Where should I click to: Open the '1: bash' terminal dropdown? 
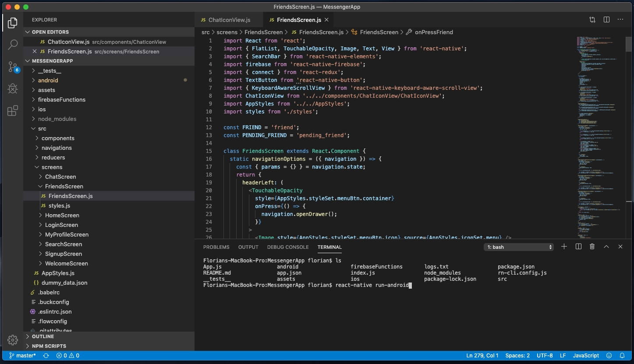pyautogui.click(x=519, y=247)
